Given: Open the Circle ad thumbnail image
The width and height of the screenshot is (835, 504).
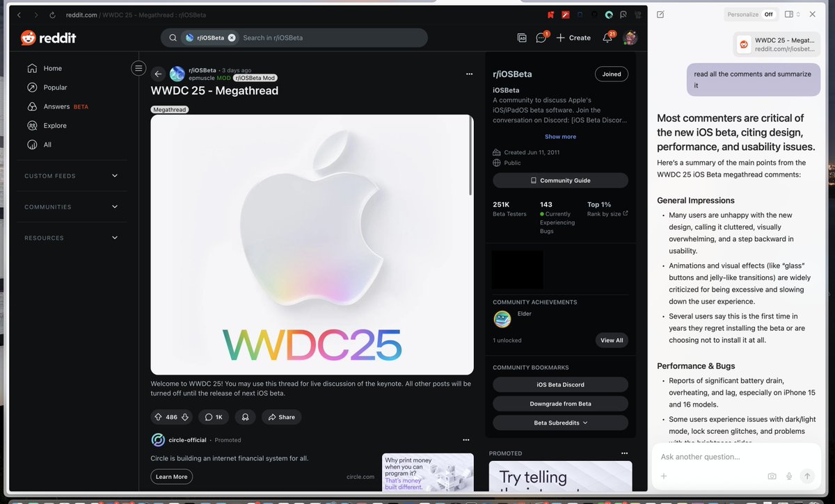Looking at the screenshot, I should click(x=427, y=473).
